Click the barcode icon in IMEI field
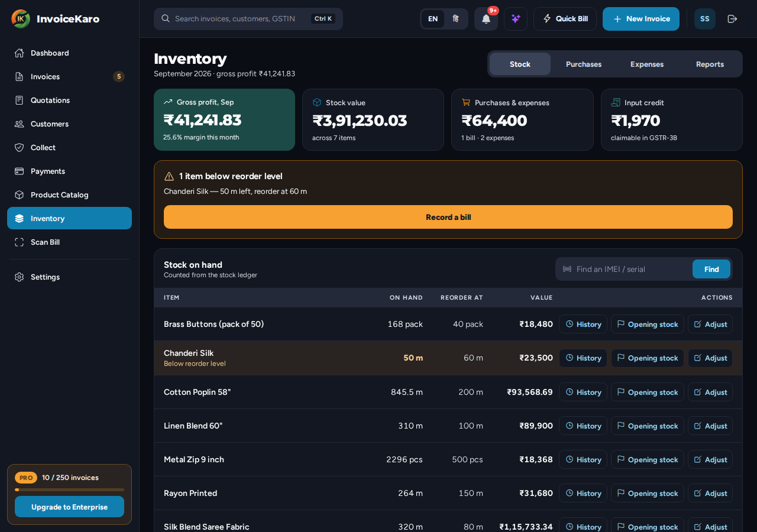Image resolution: width=757 pixels, height=532 pixels. (567, 269)
